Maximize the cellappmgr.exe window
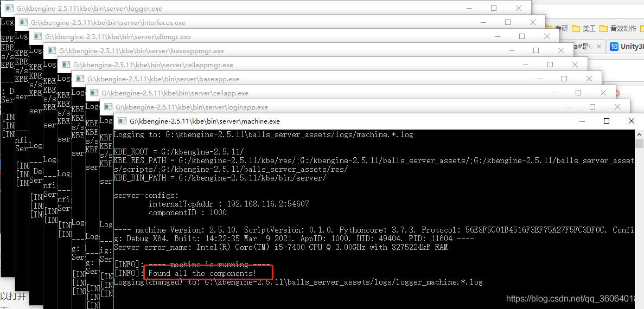This screenshot has height=309, width=644. point(550,65)
